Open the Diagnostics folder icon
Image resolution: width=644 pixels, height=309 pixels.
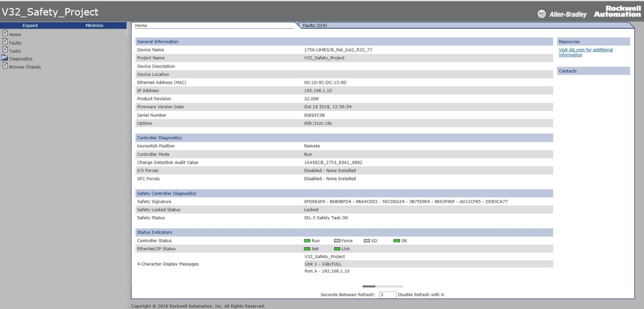tap(5, 58)
